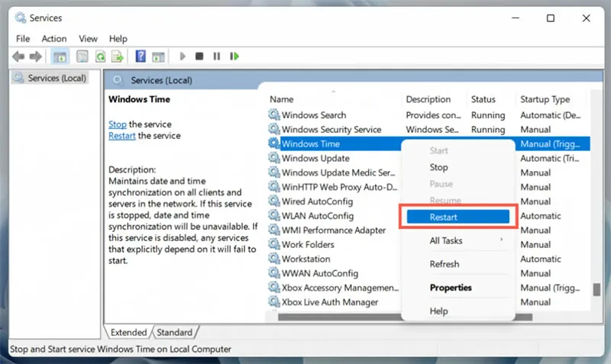Select Services (Local) in the left tree

pyautogui.click(x=57, y=78)
